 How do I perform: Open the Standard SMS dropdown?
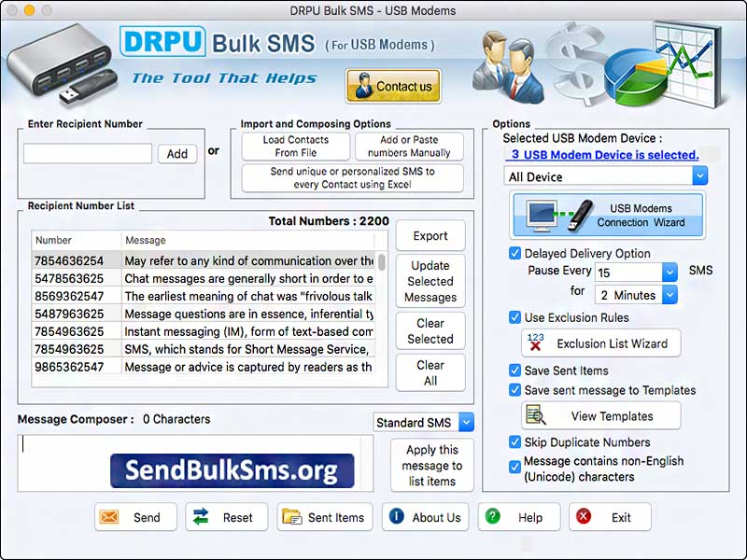466,422
